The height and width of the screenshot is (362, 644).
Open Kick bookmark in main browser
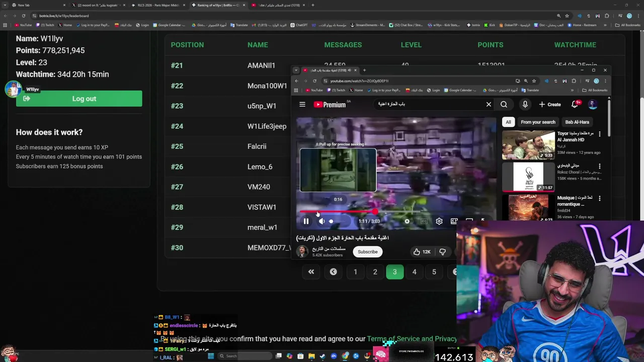pos(490,25)
